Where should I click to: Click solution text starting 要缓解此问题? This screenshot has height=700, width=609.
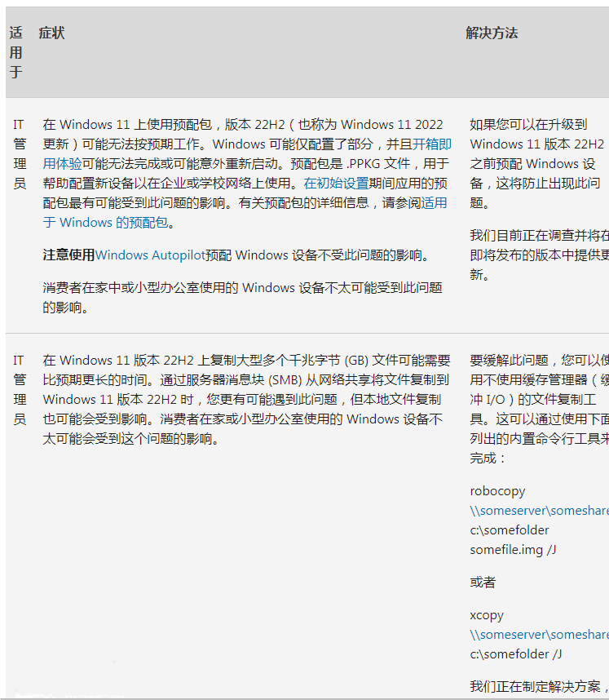point(540,409)
